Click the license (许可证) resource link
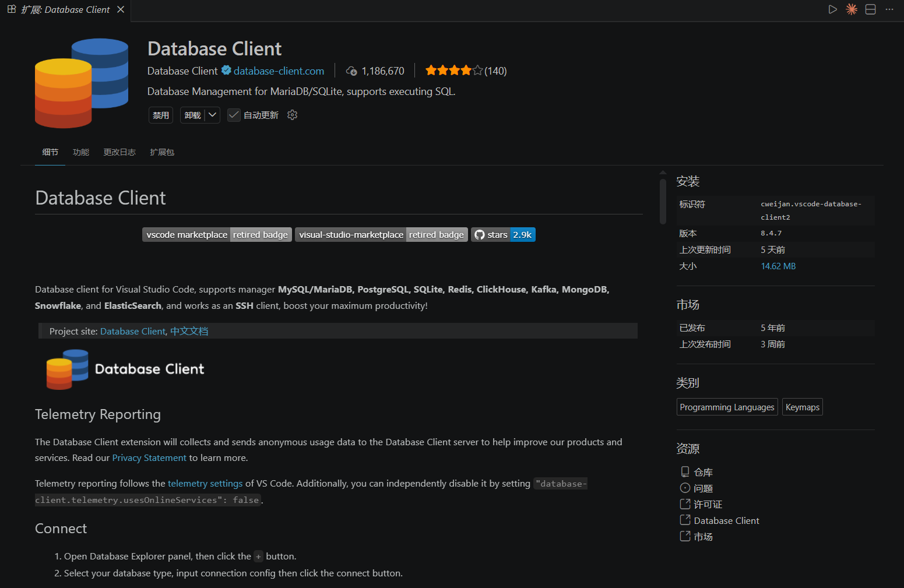 pyautogui.click(x=701, y=504)
